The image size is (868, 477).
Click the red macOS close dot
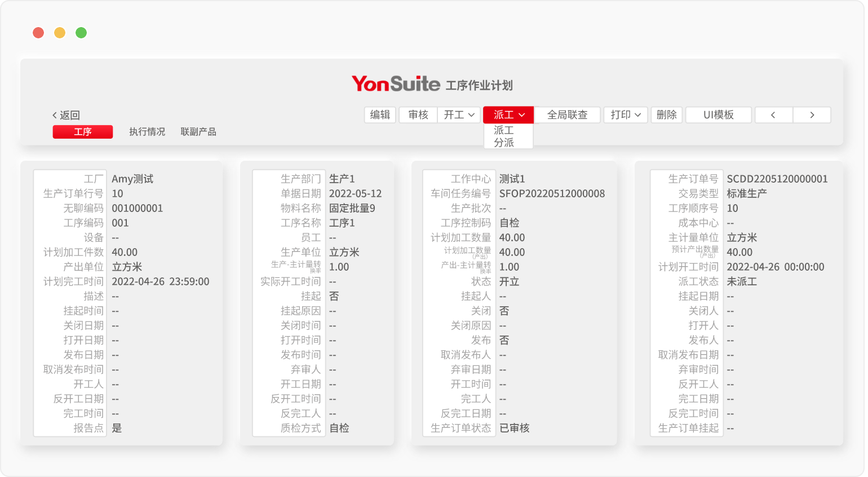pyautogui.click(x=38, y=33)
